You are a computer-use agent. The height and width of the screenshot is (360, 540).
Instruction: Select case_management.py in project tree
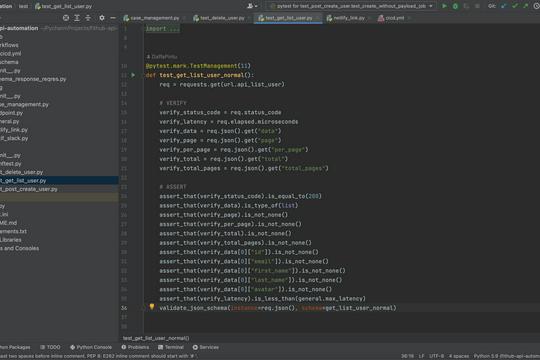pos(24,104)
